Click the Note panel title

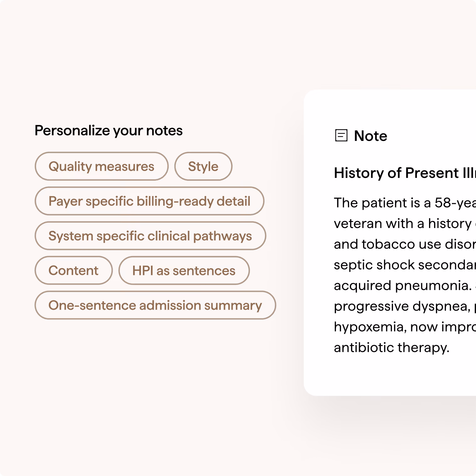(370, 136)
